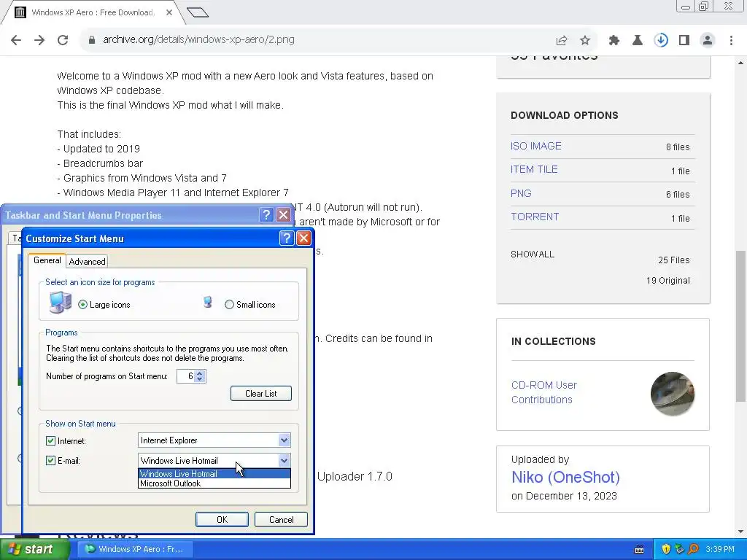Open the Windows XP start button

tap(34, 549)
